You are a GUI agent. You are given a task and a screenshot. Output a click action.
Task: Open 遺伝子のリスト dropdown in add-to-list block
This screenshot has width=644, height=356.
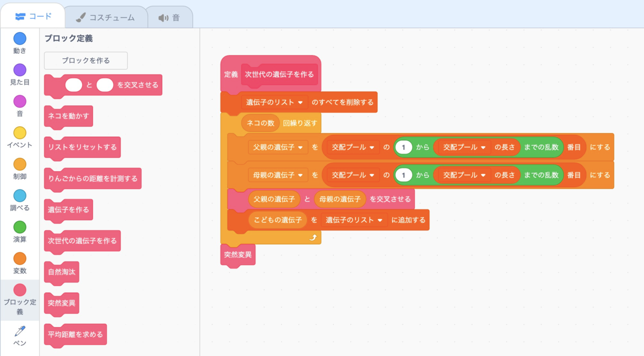point(354,220)
